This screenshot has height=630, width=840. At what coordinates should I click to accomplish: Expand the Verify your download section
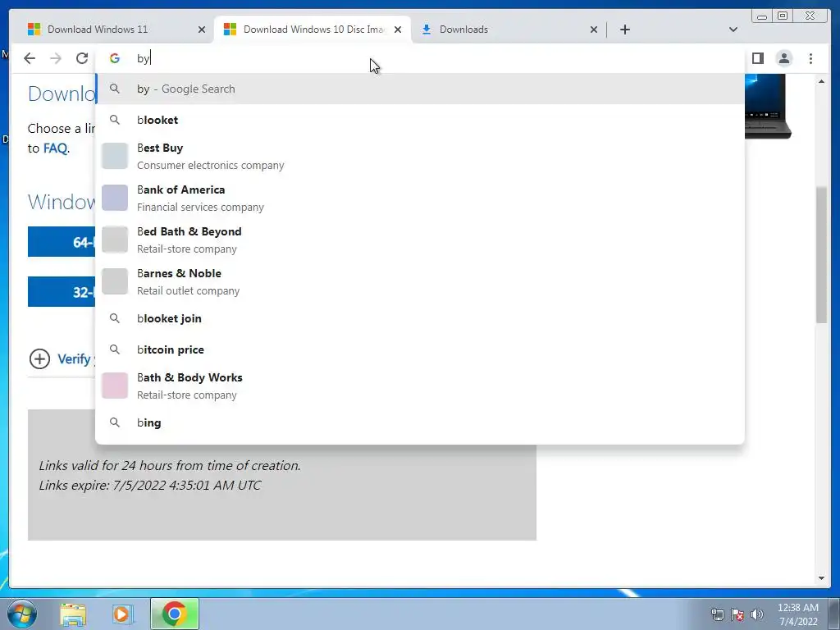[x=39, y=359]
